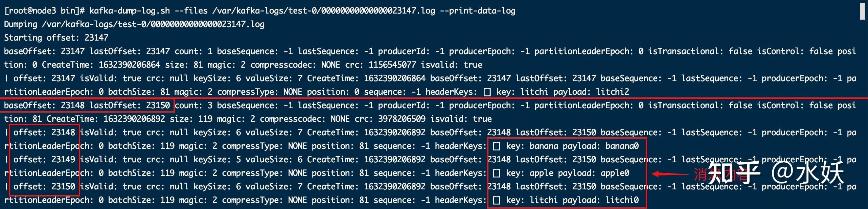The width and height of the screenshot is (868, 209).
Task: Click 'key: apple payload: apple0' text
Action: [568, 173]
